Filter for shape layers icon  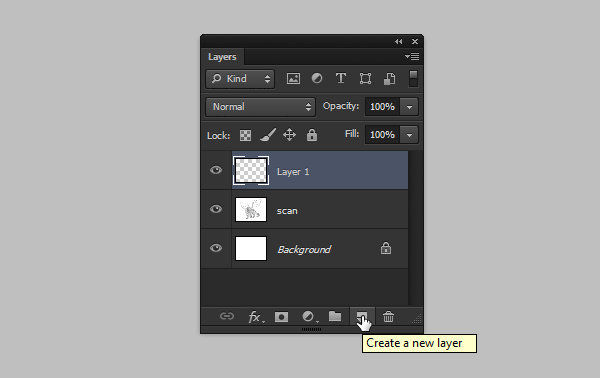(x=365, y=78)
